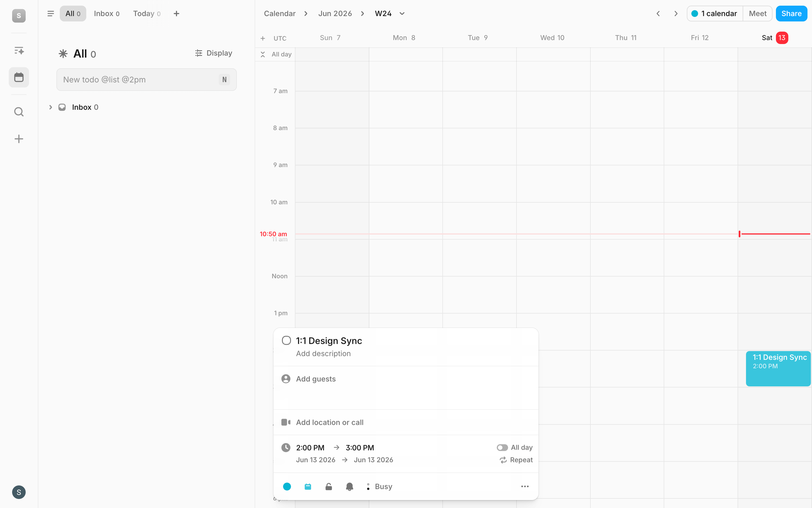This screenshot has width=812, height=508.
Task: Open the Busy availability dropdown
Action: [x=379, y=487]
